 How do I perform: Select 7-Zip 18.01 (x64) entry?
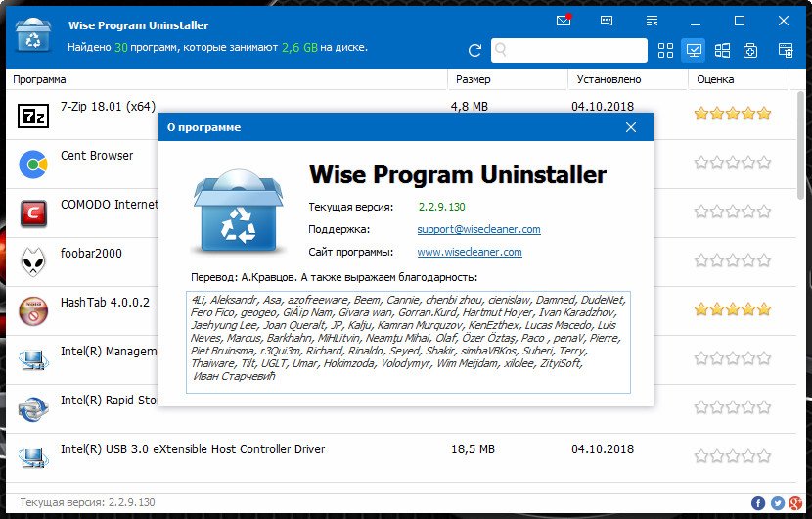pyautogui.click(x=108, y=107)
